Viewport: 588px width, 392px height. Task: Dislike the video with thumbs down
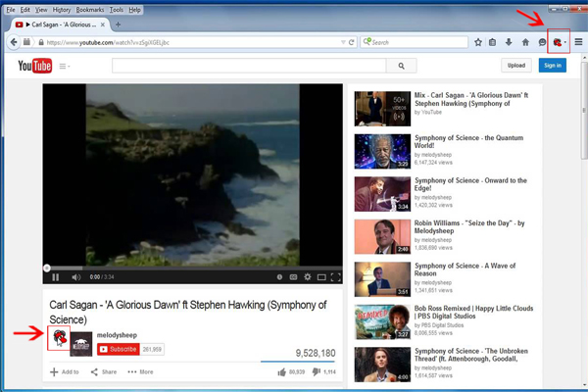(317, 371)
